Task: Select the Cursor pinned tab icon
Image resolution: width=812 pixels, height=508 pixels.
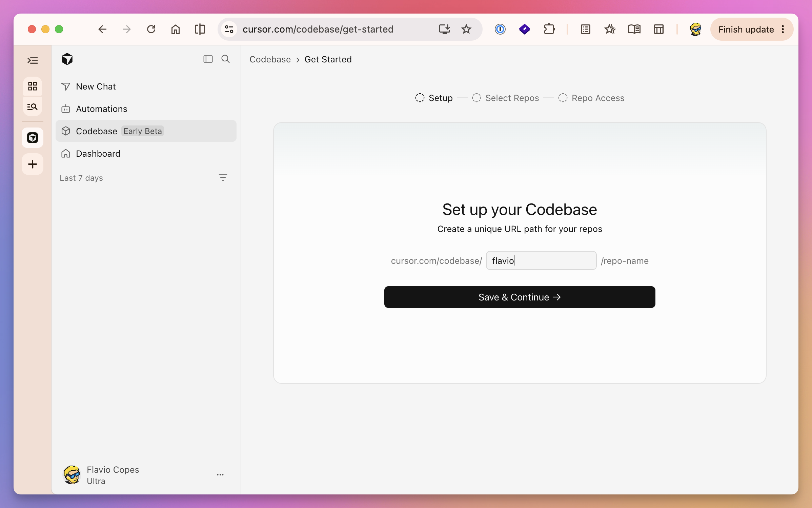Action: [33, 138]
